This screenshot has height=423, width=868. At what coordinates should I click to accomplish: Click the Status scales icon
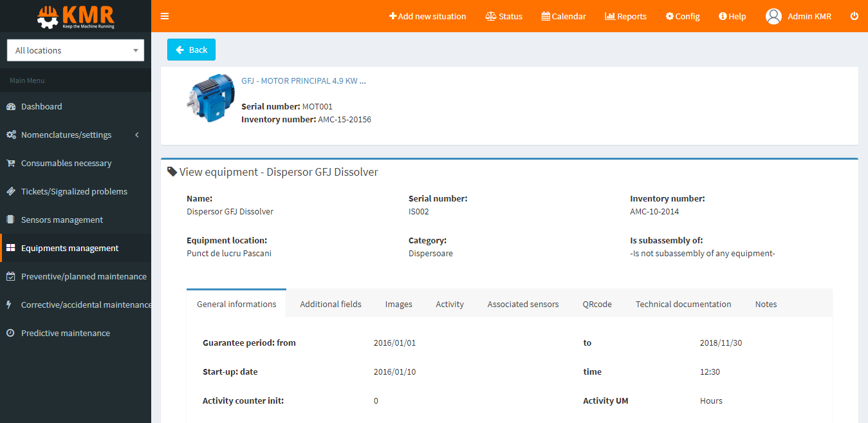click(491, 16)
